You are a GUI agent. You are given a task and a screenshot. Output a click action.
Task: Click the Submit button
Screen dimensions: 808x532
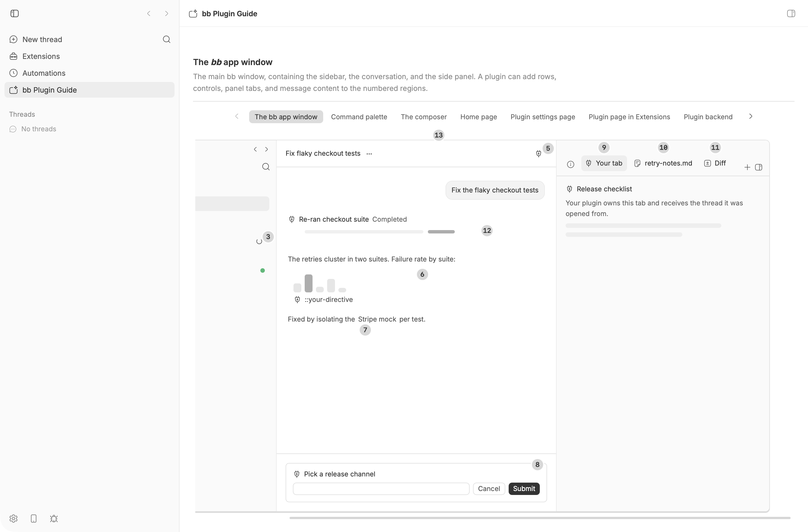[x=524, y=489]
